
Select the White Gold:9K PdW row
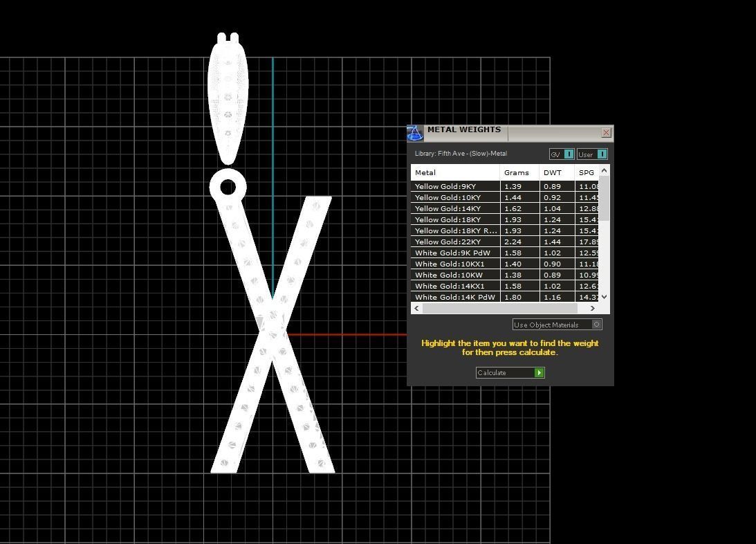click(x=505, y=253)
